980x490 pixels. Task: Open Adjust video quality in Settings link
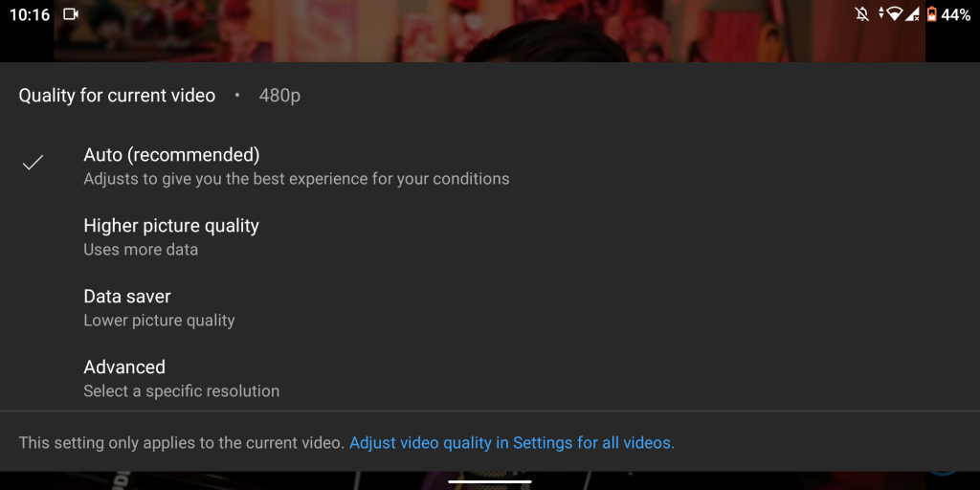511,443
